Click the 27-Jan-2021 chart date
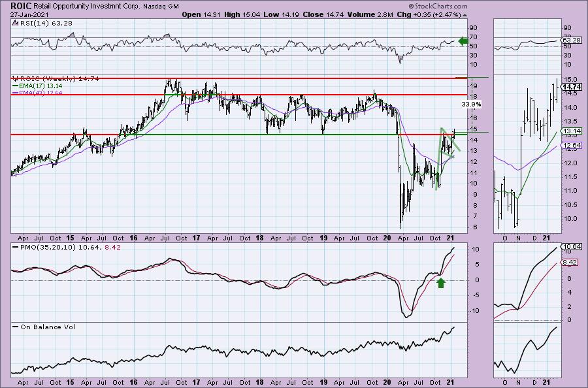The image size is (588, 388). click(29, 14)
